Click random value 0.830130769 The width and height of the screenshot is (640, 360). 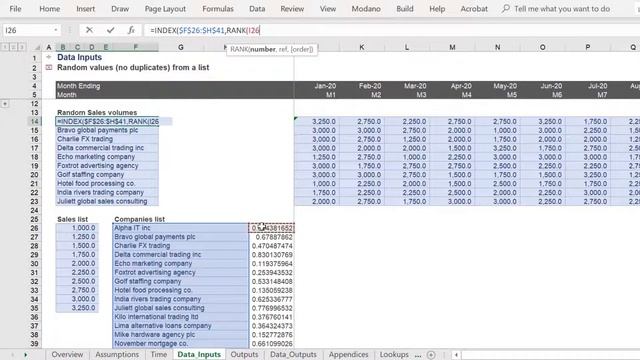click(x=272, y=255)
